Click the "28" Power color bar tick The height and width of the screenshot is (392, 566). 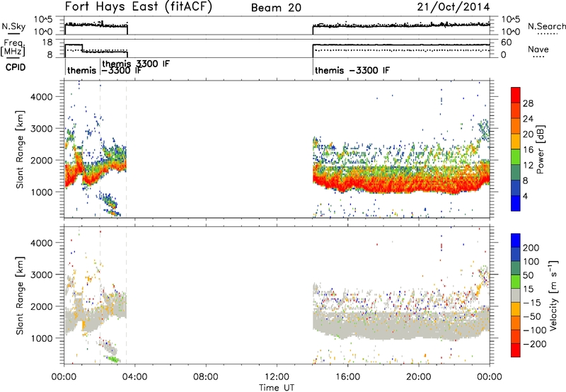click(528, 103)
